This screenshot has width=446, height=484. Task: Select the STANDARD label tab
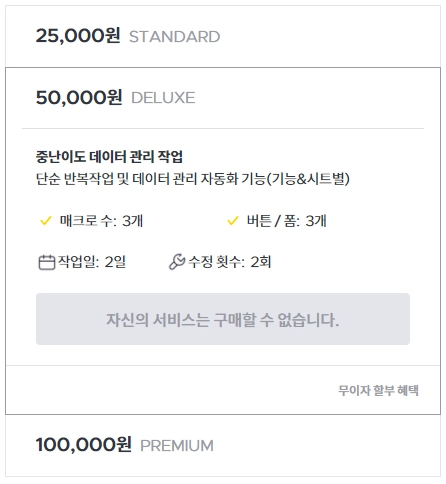(174, 37)
